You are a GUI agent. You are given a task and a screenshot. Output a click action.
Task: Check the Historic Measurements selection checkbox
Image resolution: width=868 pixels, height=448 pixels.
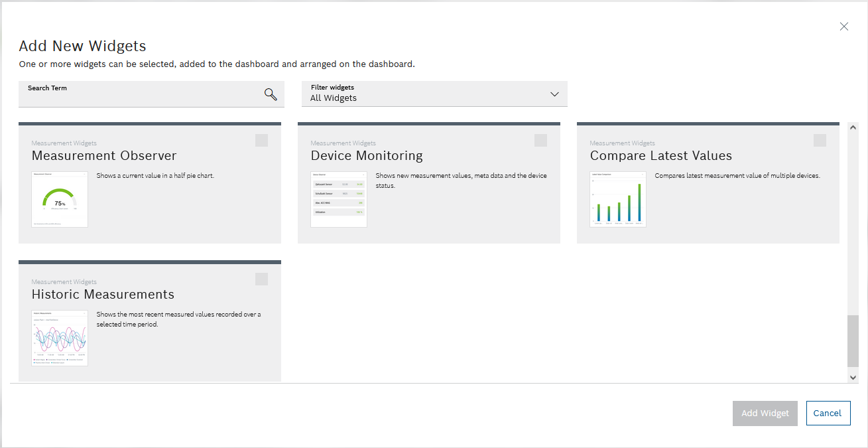pos(261,279)
